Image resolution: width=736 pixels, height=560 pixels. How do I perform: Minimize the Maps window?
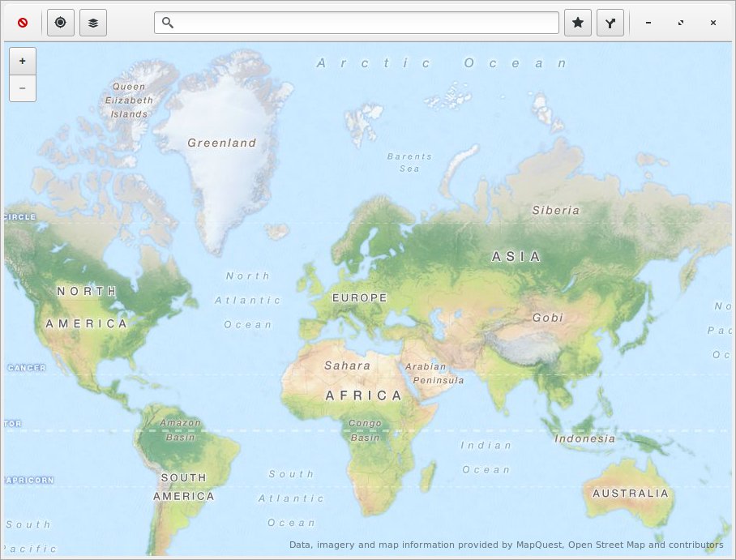point(648,23)
